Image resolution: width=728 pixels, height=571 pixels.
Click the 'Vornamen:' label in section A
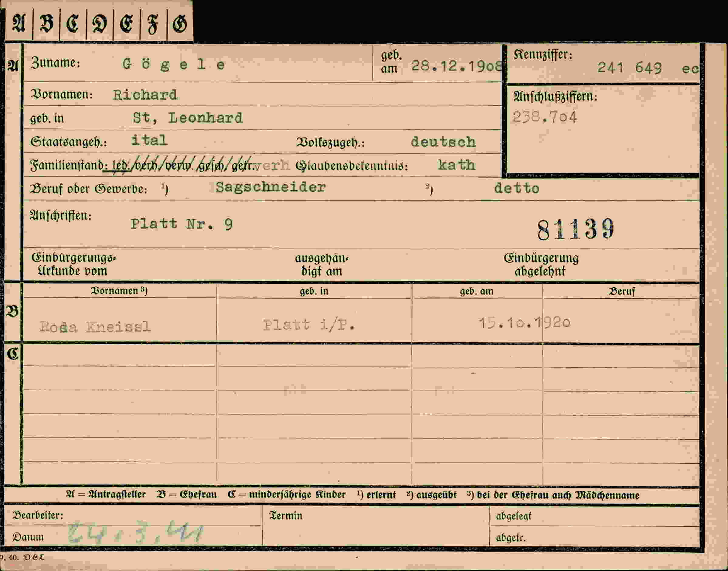click(x=61, y=94)
